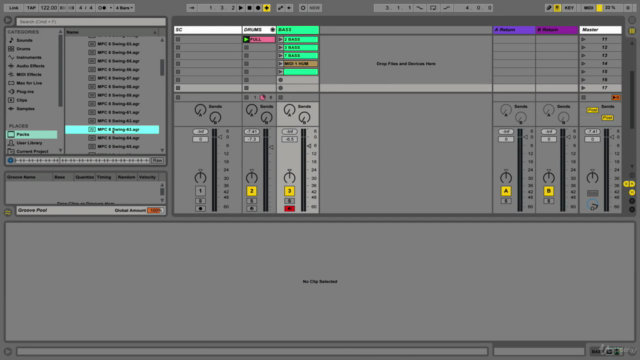
Task: Click the BASS track pan knob
Action: pos(289,178)
